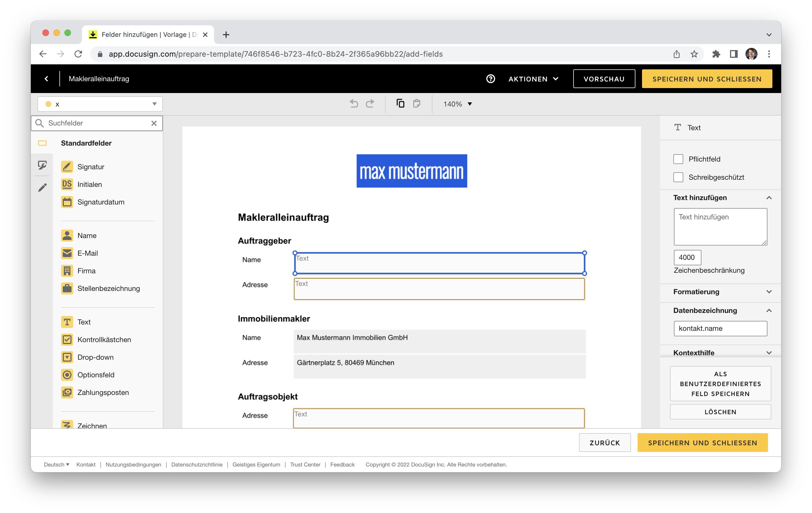812x513 pixels.
Task: Click the copy field icon
Action: 400,103
